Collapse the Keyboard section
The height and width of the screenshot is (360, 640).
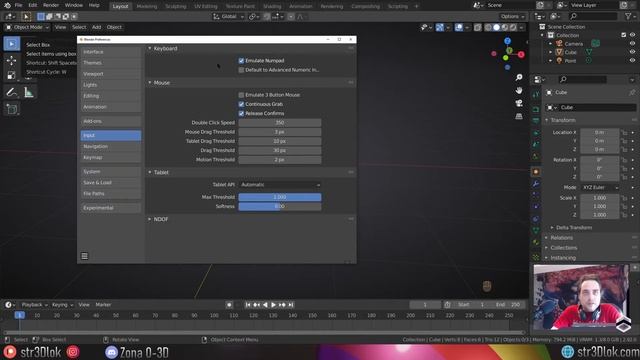tap(150, 48)
